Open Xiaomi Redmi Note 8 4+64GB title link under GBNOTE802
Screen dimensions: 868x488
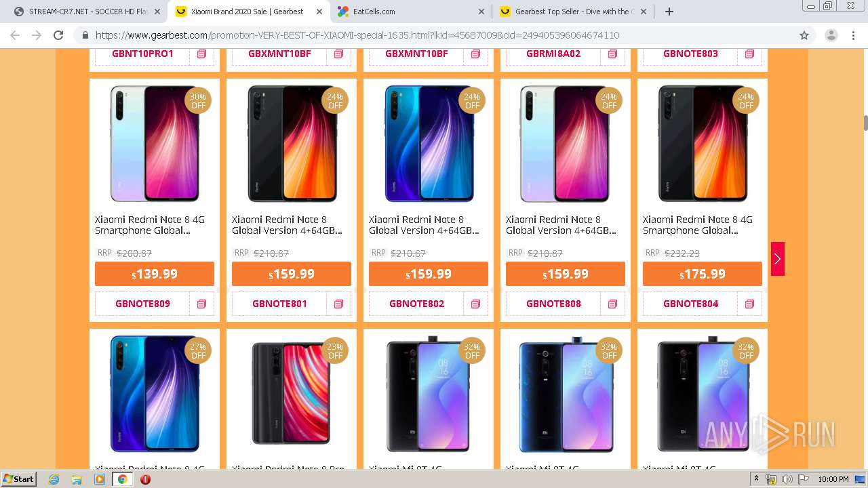click(x=425, y=225)
